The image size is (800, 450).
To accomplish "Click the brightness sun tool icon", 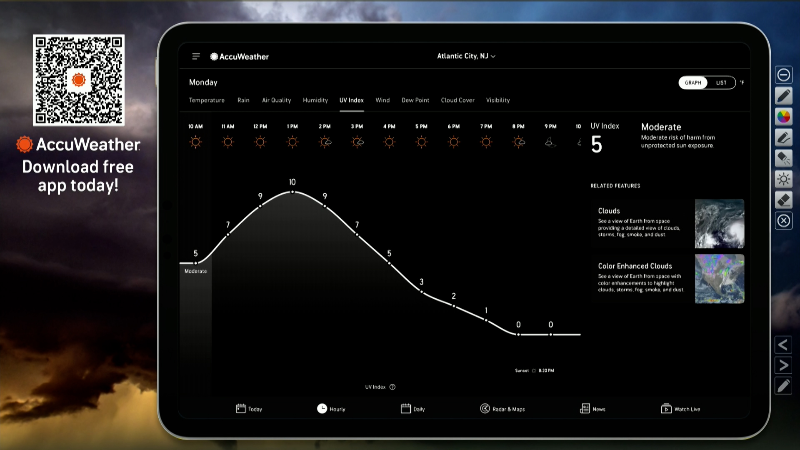I will click(784, 179).
